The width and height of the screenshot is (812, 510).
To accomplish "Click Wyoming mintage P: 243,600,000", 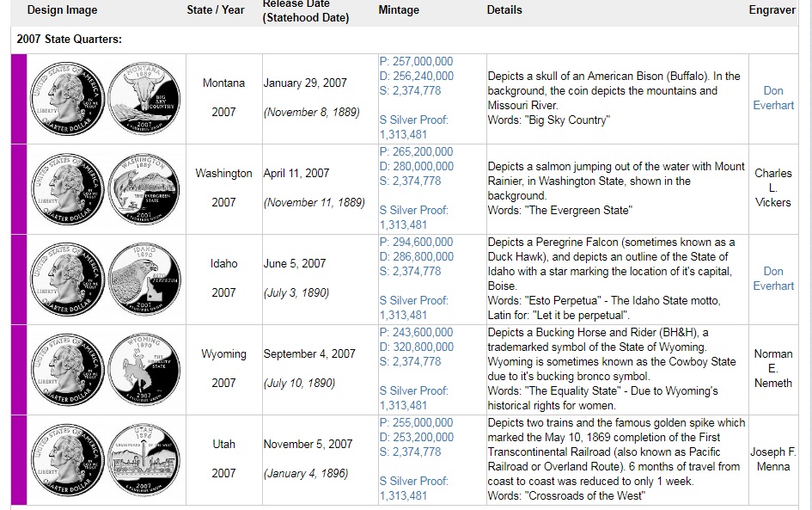I will point(416,332).
